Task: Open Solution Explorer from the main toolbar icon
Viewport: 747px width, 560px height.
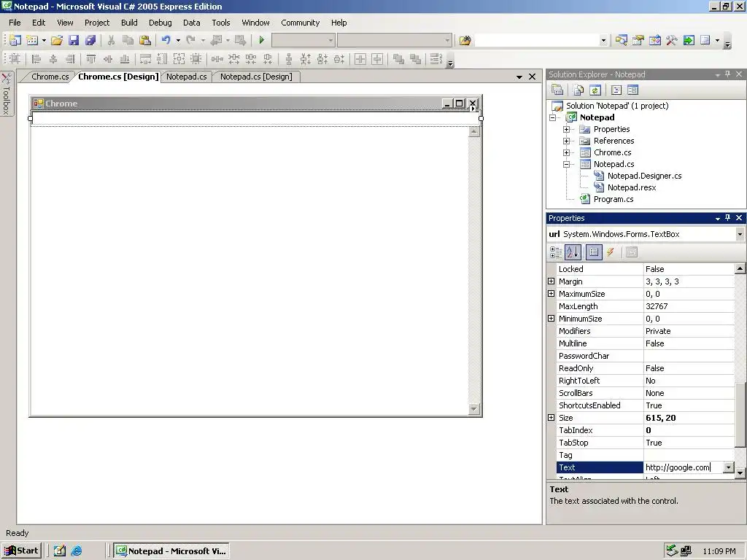Action: click(622, 41)
